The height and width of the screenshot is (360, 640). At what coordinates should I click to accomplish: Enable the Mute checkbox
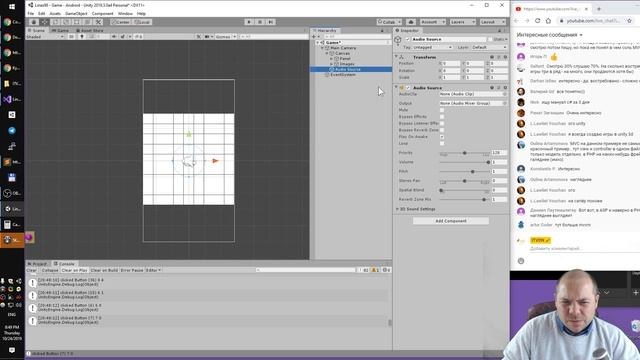point(442,110)
